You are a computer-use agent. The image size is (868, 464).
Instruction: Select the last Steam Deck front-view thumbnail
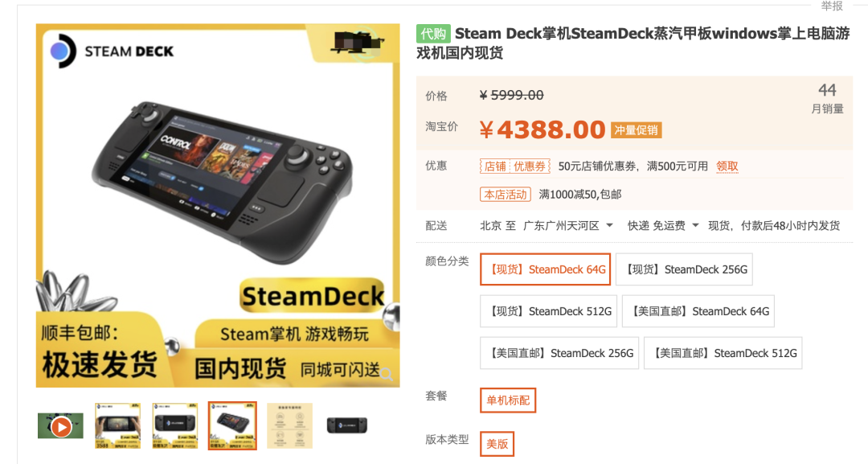tap(347, 425)
